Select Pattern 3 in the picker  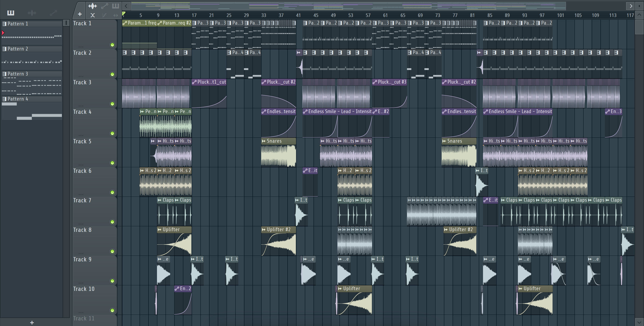(32, 74)
